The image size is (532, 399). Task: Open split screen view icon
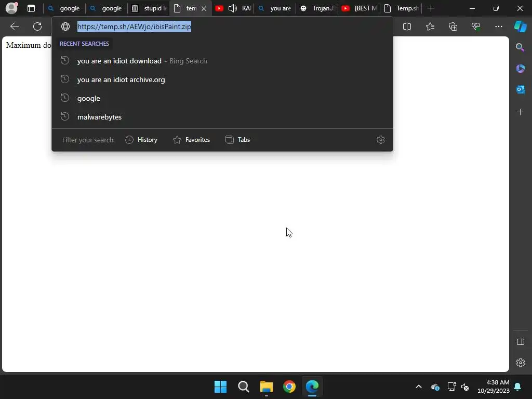(x=407, y=26)
